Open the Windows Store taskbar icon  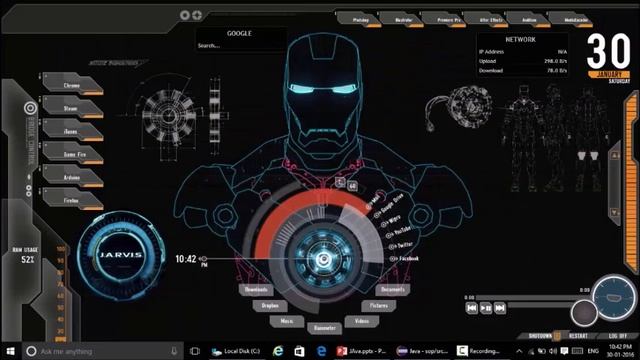[300, 351]
